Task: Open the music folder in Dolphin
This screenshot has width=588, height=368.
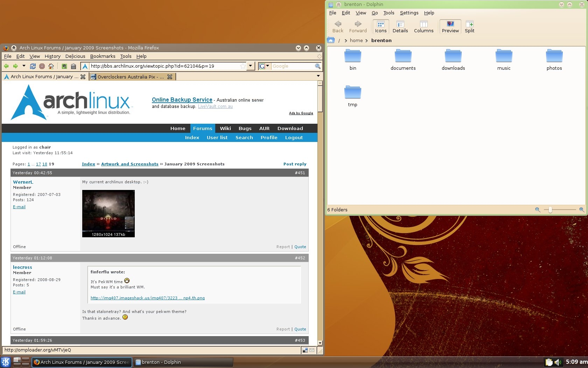Action: pos(504,60)
